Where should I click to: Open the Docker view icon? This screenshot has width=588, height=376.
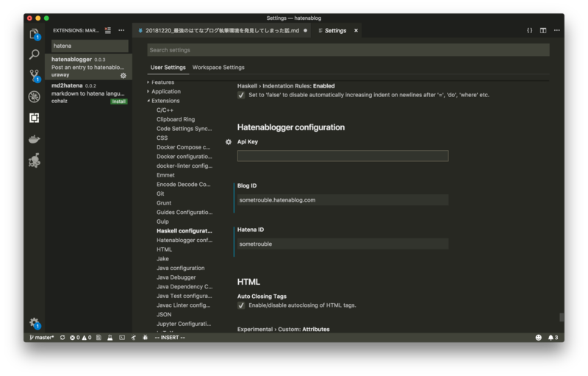coord(34,139)
